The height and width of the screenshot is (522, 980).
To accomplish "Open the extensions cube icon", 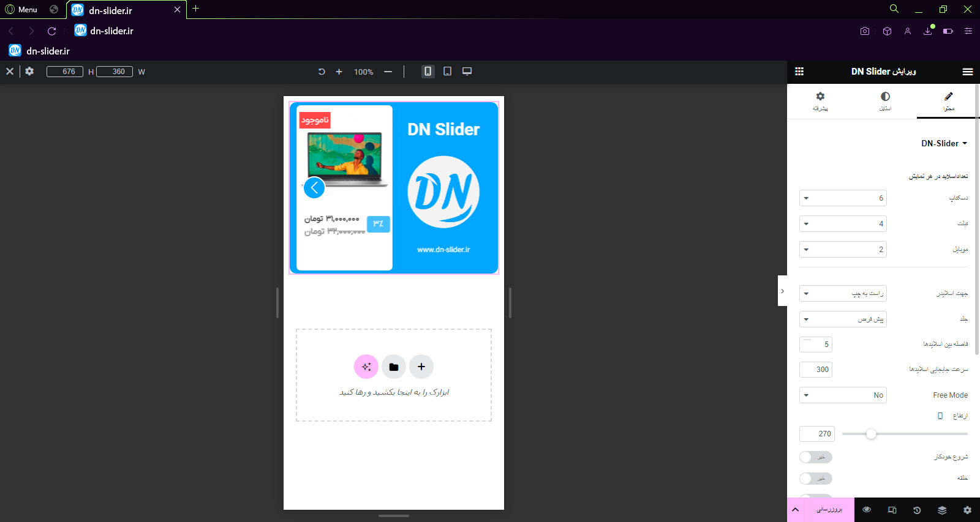I will click(887, 31).
